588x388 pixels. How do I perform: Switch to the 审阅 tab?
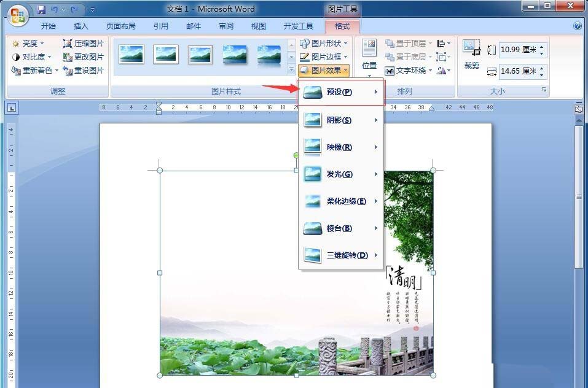click(x=226, y=26)
